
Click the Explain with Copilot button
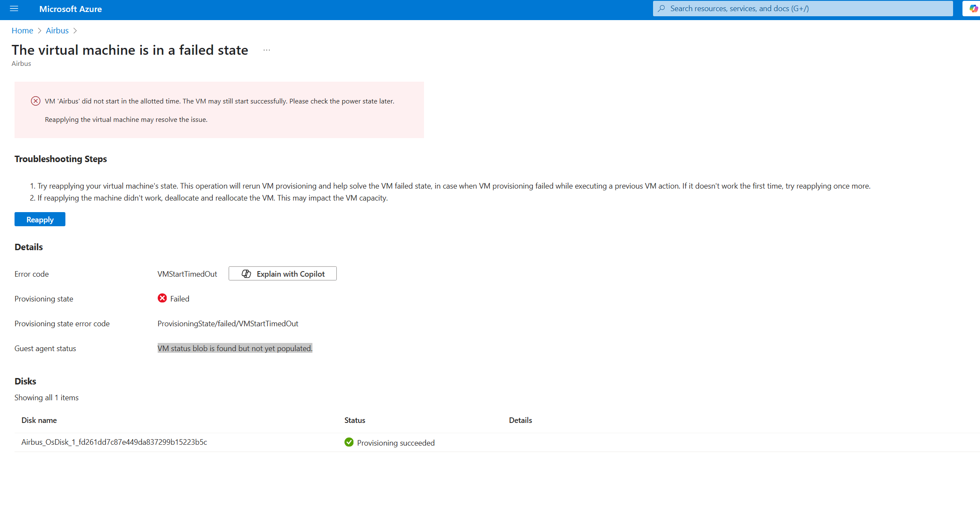(283, 274)
